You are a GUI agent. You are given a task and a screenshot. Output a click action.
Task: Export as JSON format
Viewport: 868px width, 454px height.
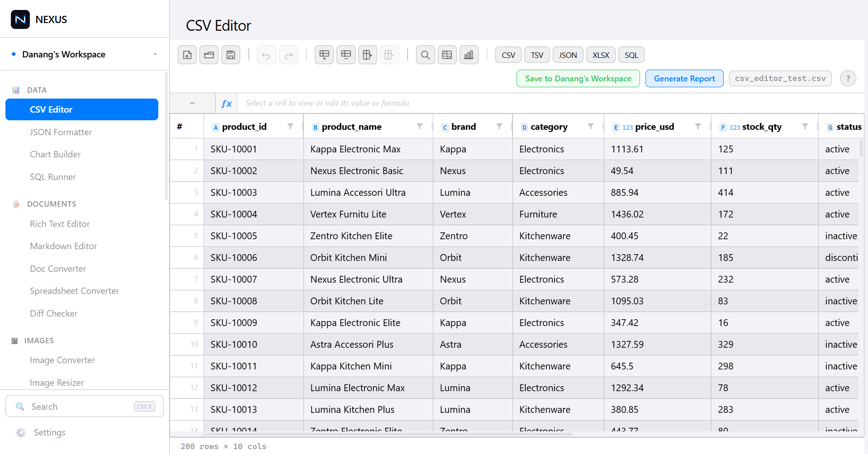[x=568, y=55]
